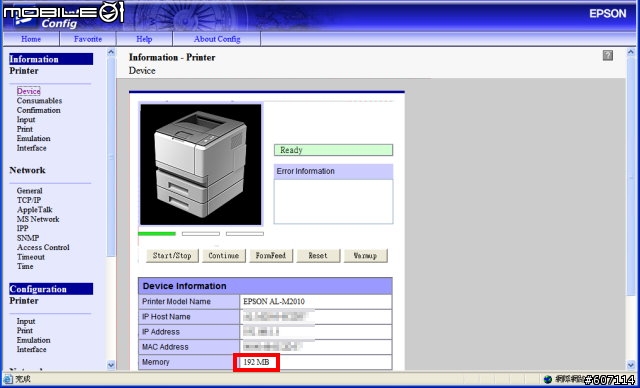
Task: Open Interface under Configuration Printer
Action: click(31, 350)
